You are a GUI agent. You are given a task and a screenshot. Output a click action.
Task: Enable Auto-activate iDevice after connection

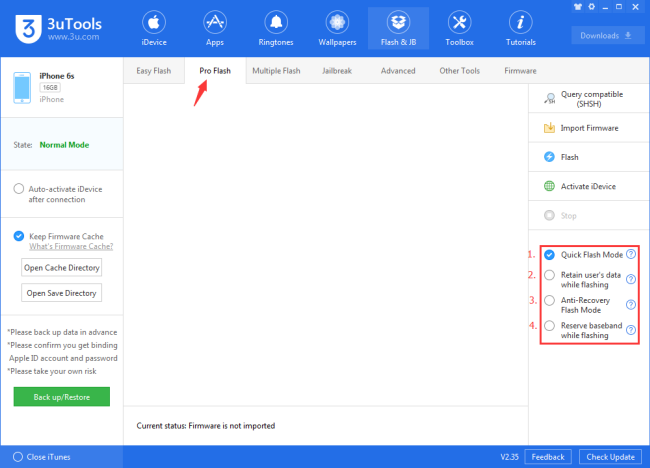coord(19,188)
